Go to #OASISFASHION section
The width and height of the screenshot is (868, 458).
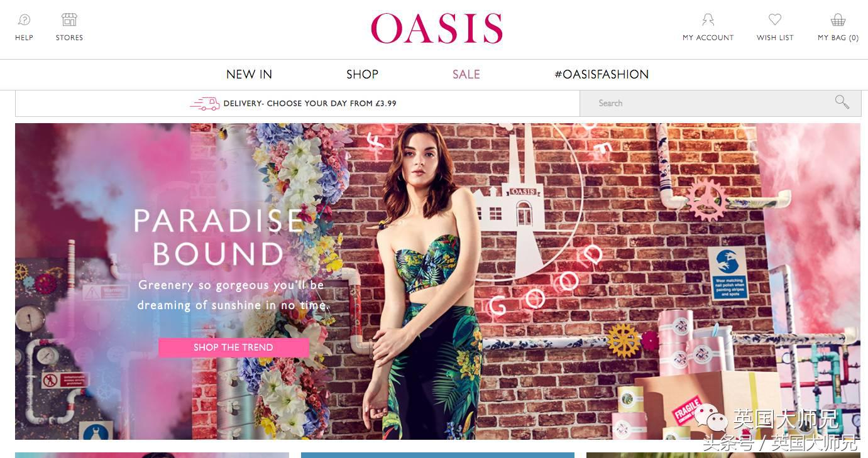pos(602,74)
